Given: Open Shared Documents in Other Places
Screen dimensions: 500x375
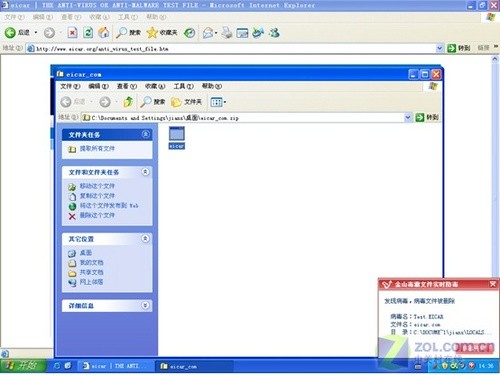Looking at the screenshot, I should 91,272.
